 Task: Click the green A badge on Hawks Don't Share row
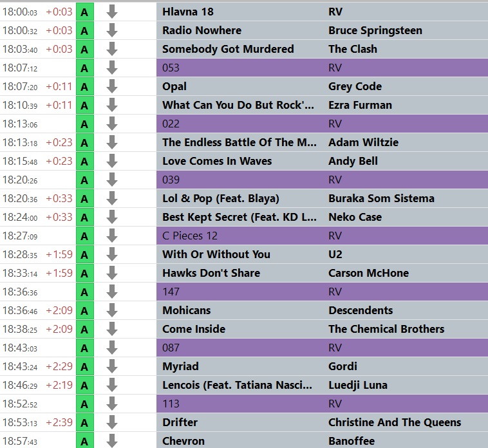[x=85, y=274]
